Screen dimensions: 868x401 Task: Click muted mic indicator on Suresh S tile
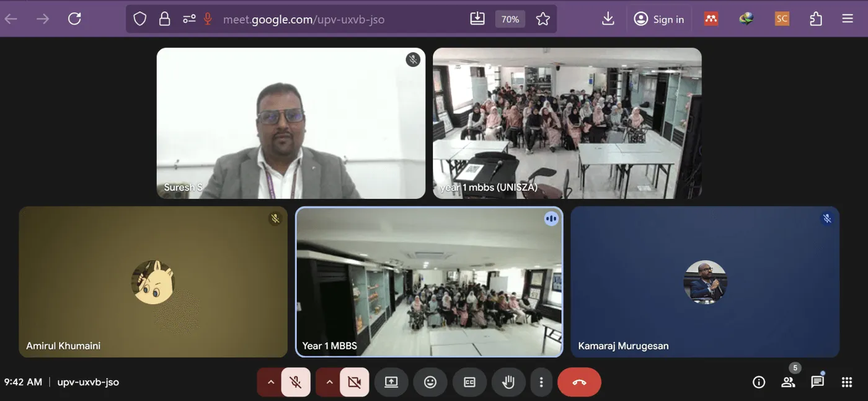point(413,60)
